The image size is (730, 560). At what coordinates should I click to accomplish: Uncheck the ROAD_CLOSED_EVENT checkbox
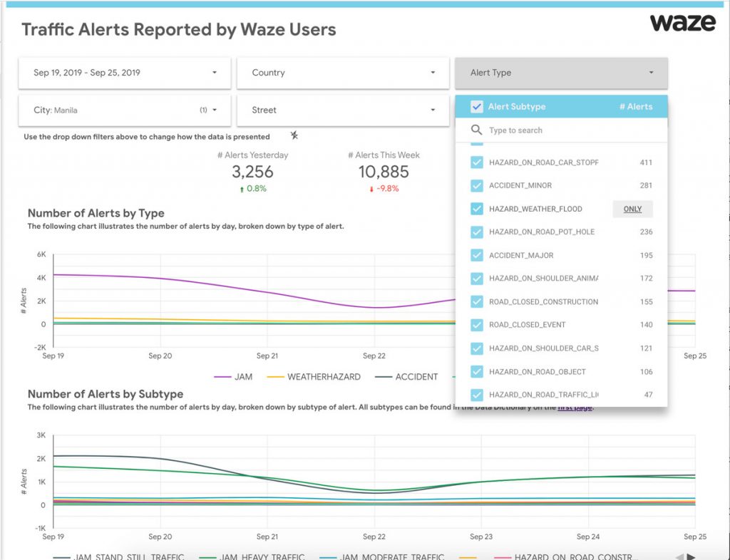click(x=477, y=325)
